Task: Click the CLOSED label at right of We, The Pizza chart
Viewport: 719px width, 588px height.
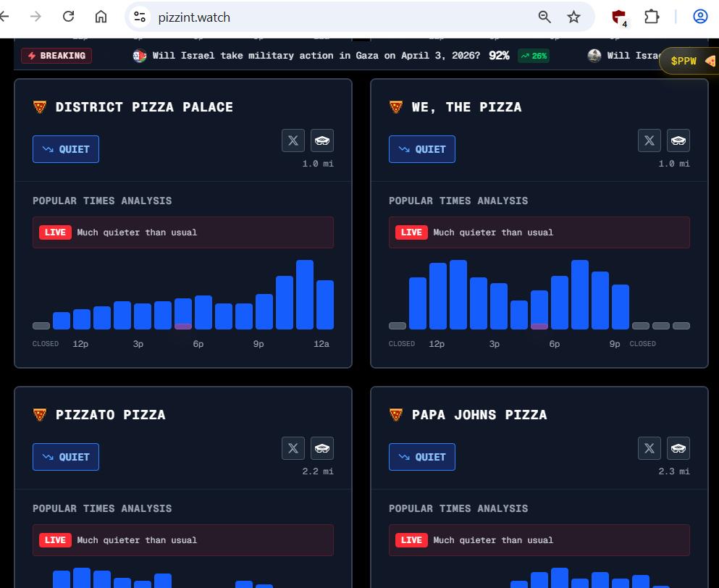Action: pos(642,344)
